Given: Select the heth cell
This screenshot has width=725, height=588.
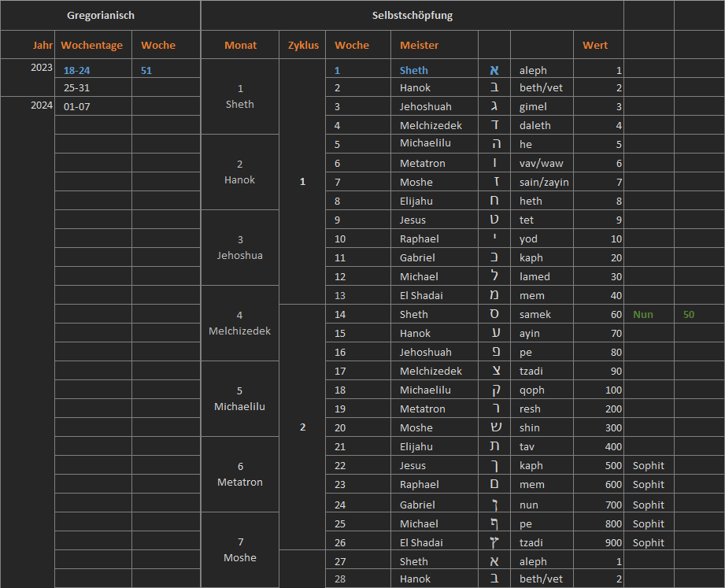Looking at the screenshot, I should 542,201.
